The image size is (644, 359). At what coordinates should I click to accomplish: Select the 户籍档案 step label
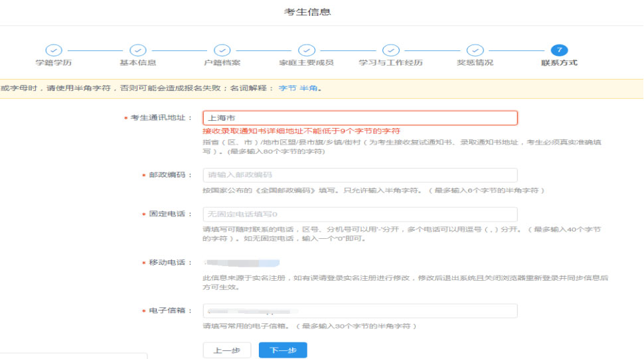point(222,63)
